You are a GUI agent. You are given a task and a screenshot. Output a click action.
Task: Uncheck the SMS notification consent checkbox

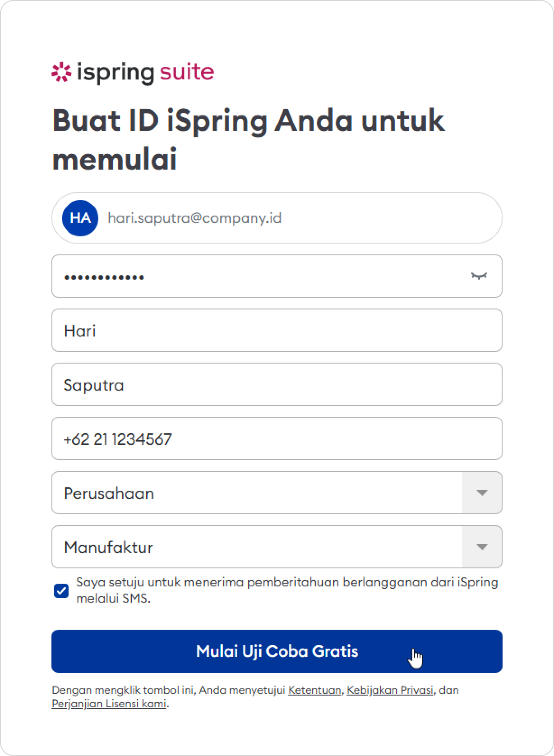point(61,590)
